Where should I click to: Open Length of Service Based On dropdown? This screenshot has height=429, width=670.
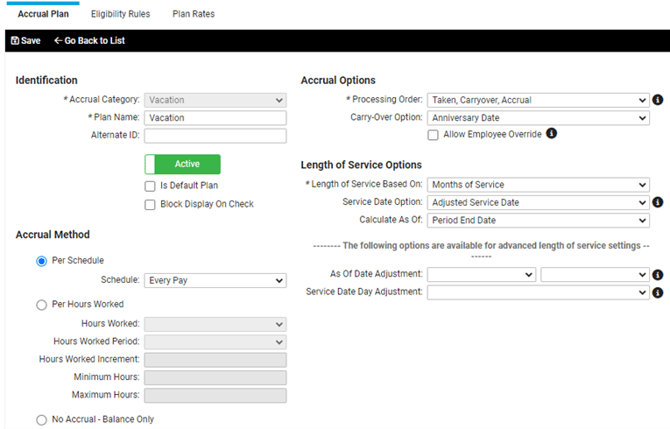click(538, 185)
